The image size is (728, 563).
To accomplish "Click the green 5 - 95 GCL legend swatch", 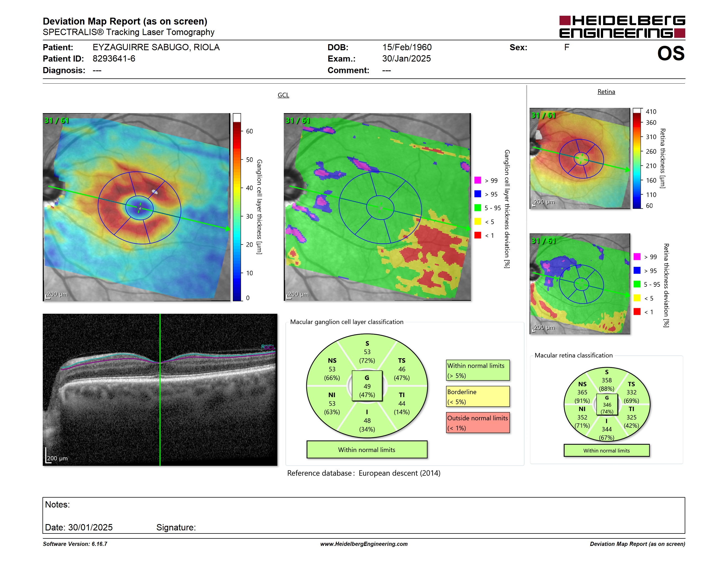I will click(x=478, y=208).
